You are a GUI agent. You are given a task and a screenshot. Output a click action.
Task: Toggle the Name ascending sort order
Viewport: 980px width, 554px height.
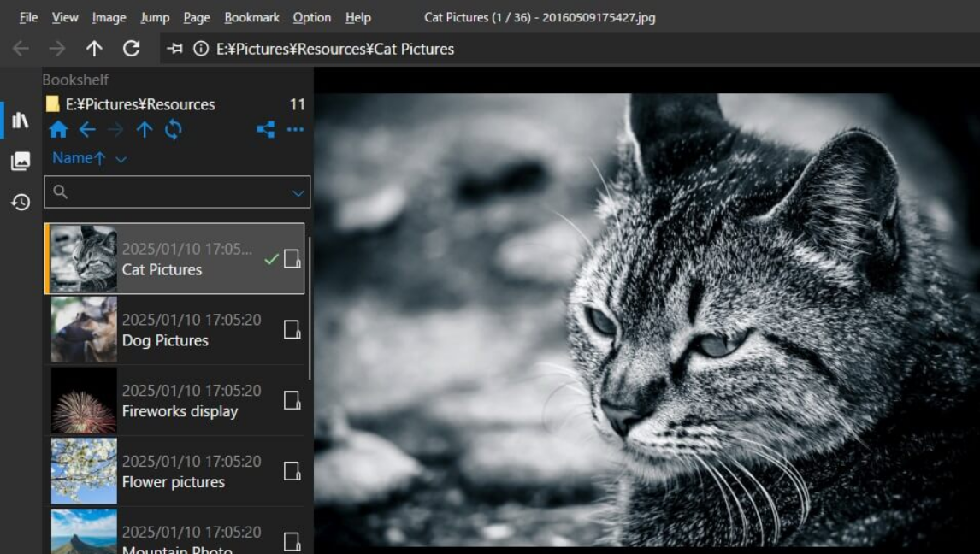[x=80, y=158]
